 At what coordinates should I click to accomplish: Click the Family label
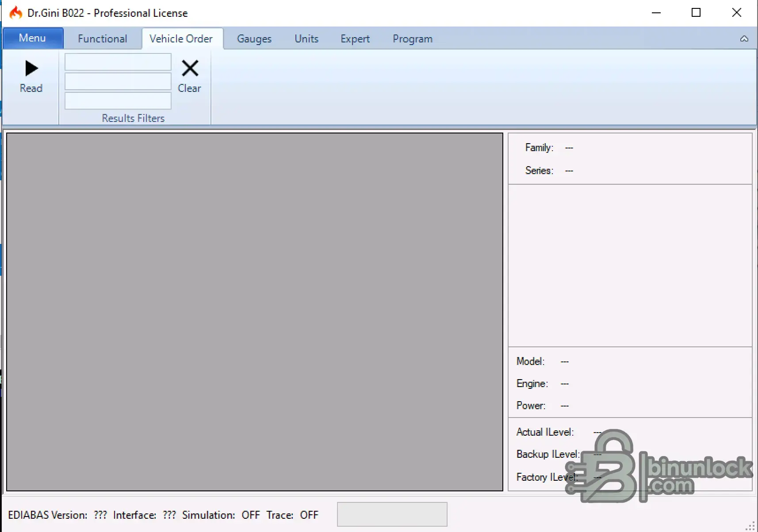tap(539, 148)
